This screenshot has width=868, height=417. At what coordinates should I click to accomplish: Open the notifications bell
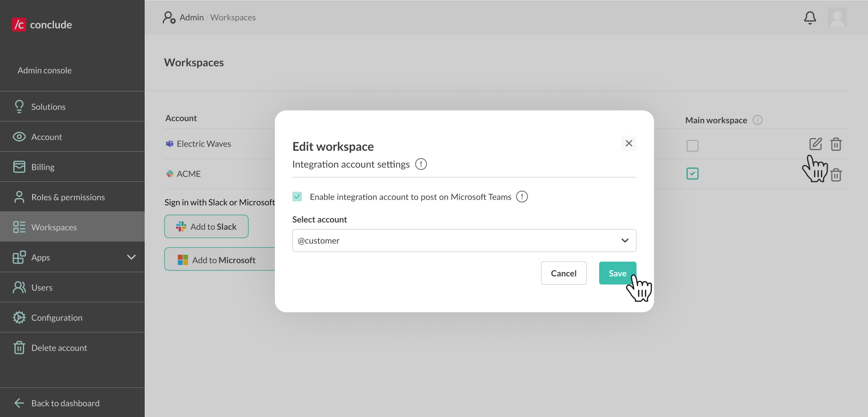[x=810, y=18]
